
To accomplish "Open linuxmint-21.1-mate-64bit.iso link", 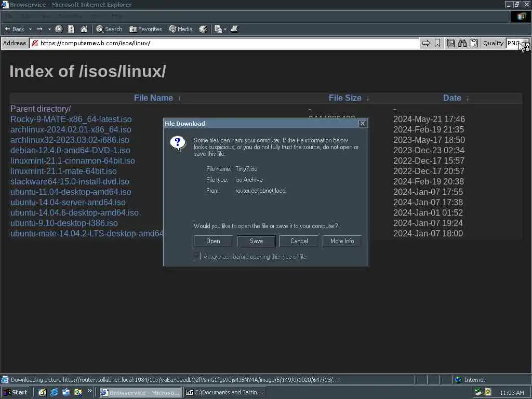I will [63, 171].
